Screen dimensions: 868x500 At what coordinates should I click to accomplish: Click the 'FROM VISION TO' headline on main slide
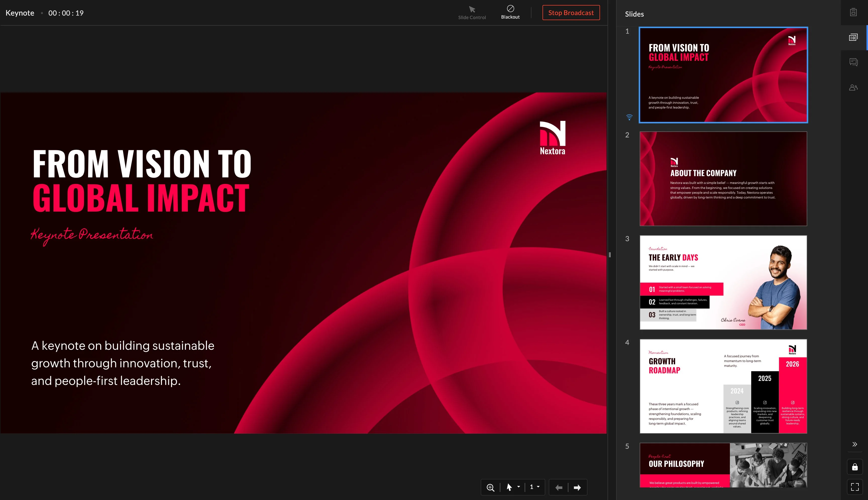[142, 164]
